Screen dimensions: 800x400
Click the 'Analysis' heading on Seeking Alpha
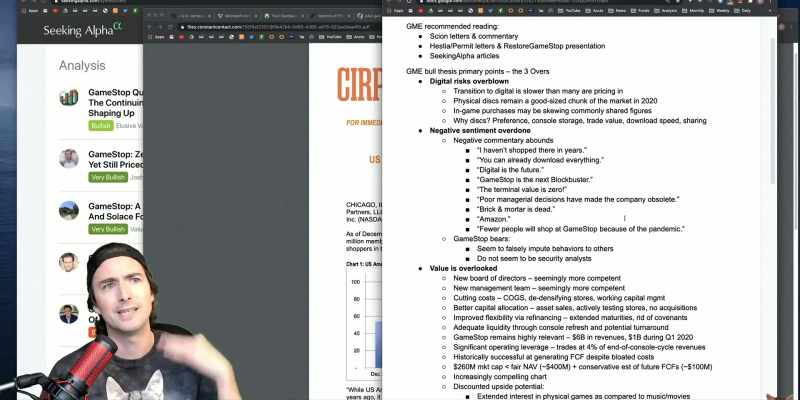[x=82, y=65]
